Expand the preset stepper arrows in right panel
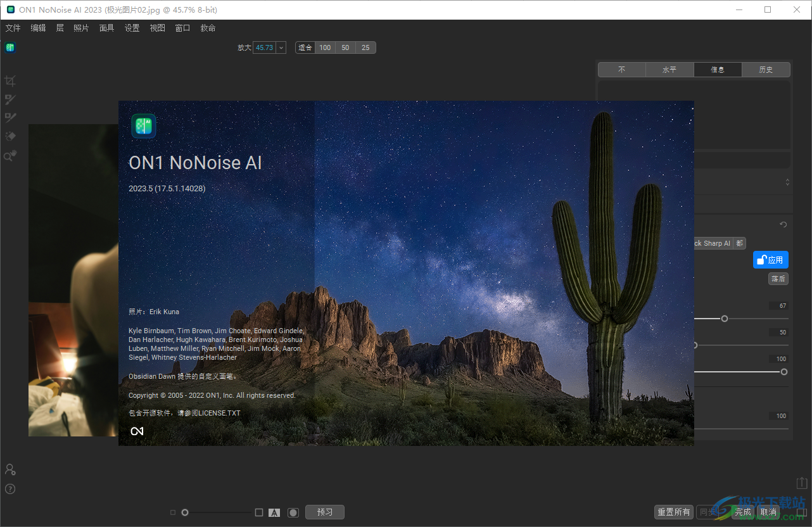The height and width of the screenshot is (527, 812). (787, 182)
